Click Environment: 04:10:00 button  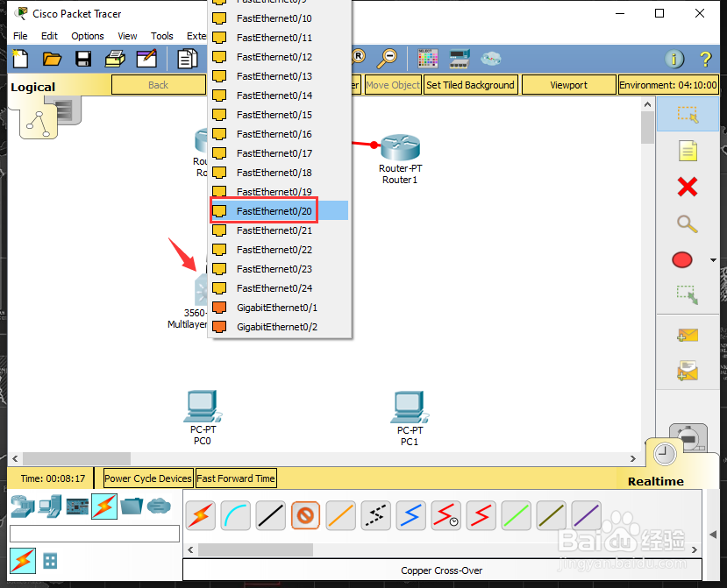point(668,85)
